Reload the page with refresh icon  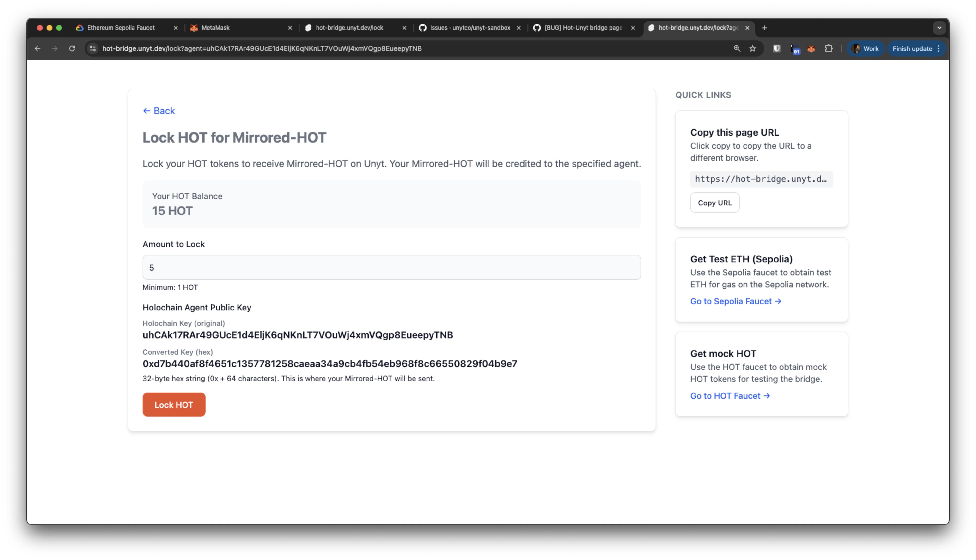72,48
